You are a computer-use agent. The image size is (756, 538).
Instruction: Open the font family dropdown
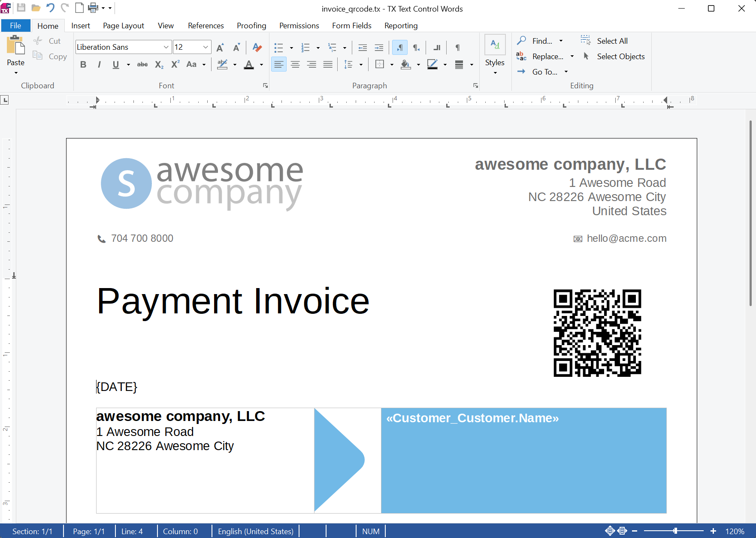[x=166, y=47]
